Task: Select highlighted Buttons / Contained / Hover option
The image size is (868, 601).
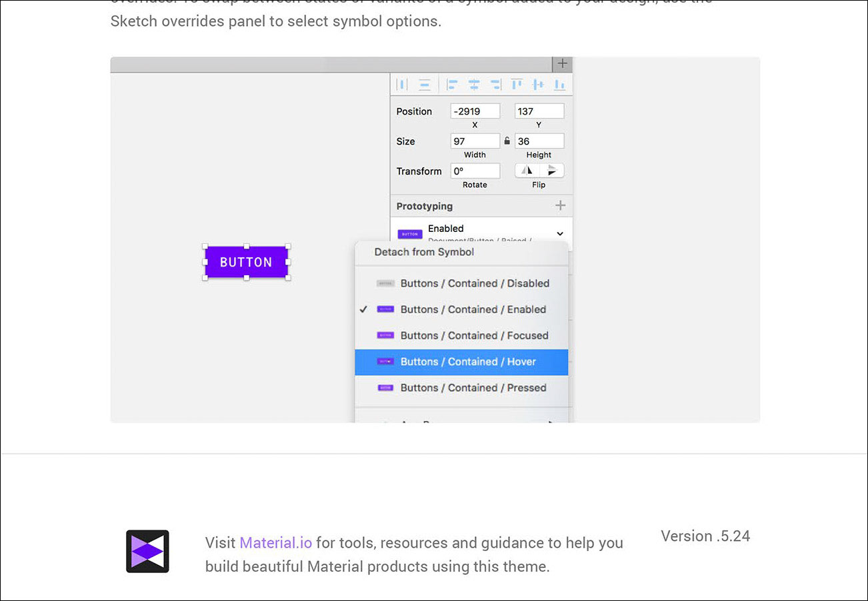Action: 461,362
